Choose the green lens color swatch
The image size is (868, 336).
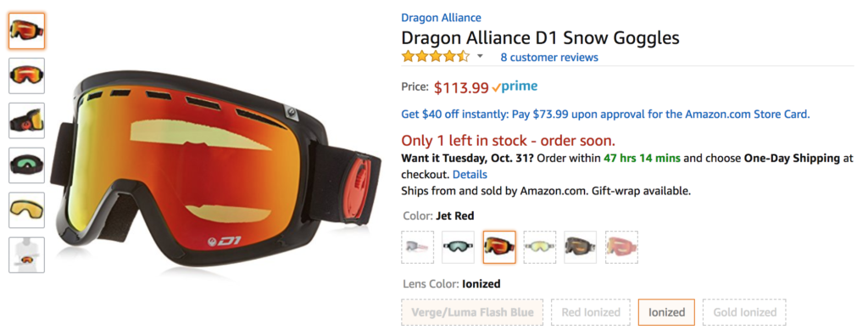click(x=459, y=247)
